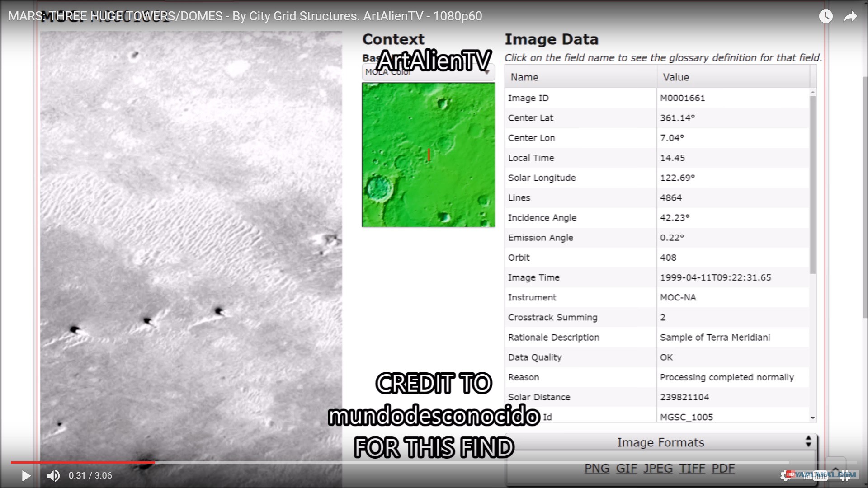Open glossary for Crosstrack Summing field
Viewport: 868px width, 488px height.
552,317
